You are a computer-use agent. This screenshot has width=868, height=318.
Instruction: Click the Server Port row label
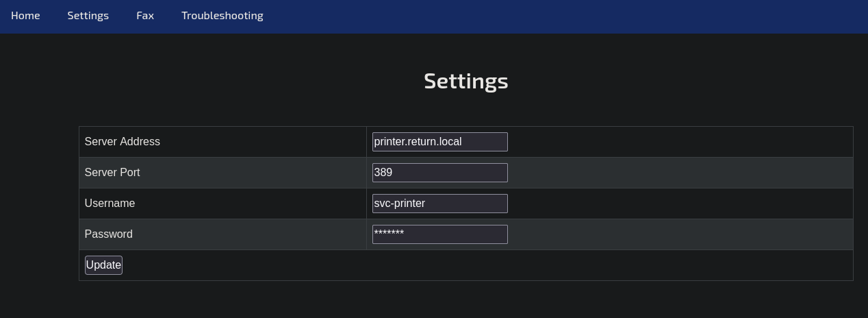(x=112, y=173)
